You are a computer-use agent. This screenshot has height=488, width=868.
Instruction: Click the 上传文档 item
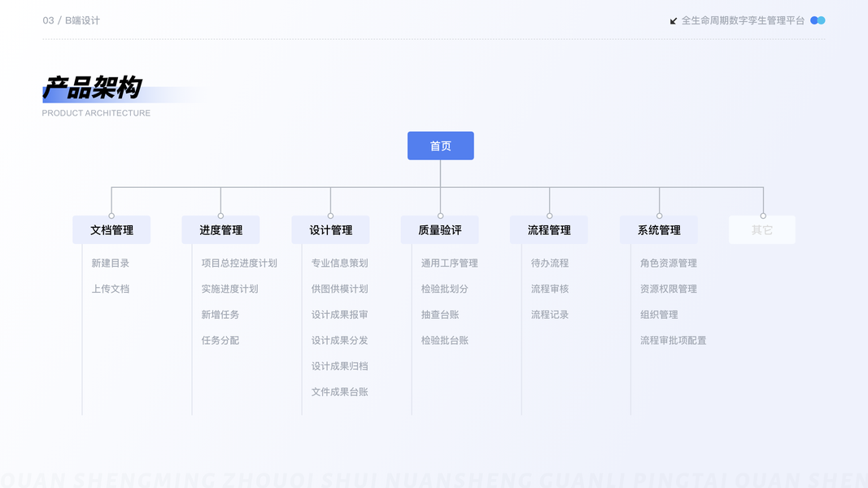110,289
